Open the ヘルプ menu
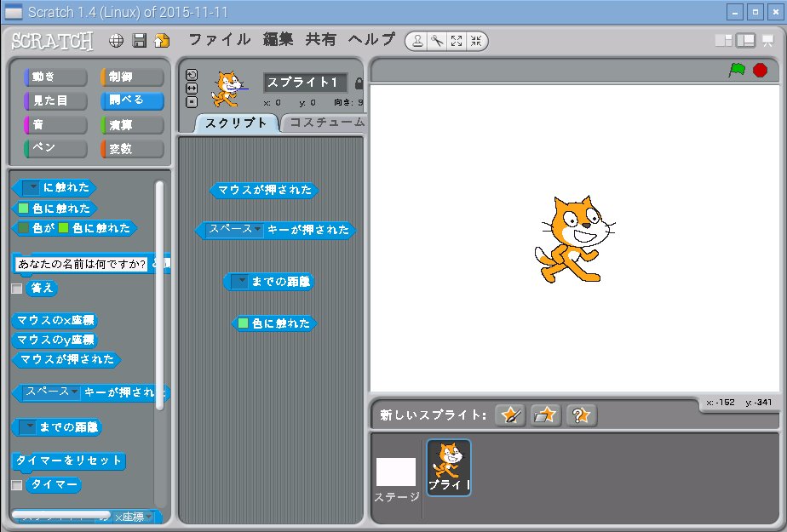 (371, 40)
